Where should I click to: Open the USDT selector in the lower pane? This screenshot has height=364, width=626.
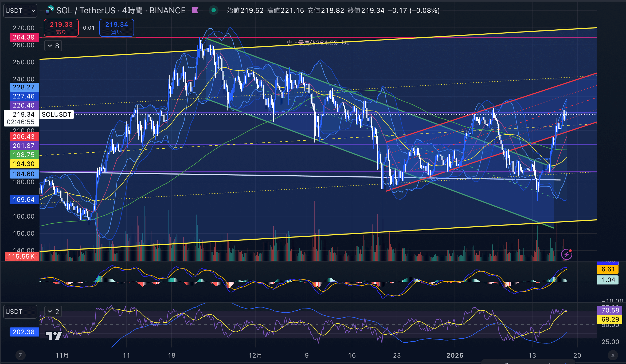pos(20,312)
